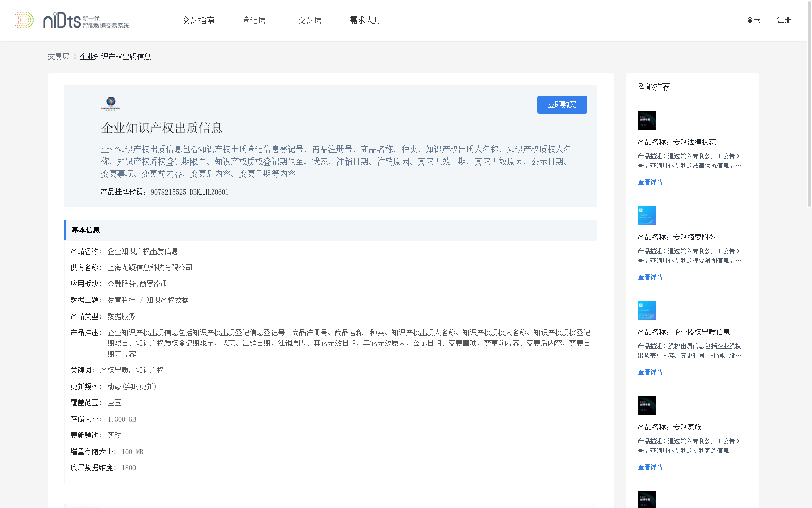Click the 数据服务 product type value
The height and width of the screenshot is (508, 812).
pos(121,316)
